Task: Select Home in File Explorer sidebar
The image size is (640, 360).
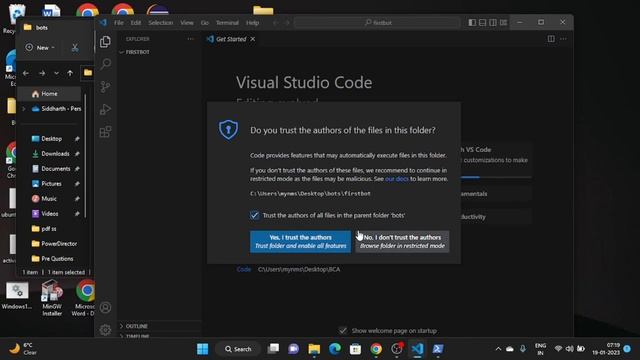Action: 49,94
